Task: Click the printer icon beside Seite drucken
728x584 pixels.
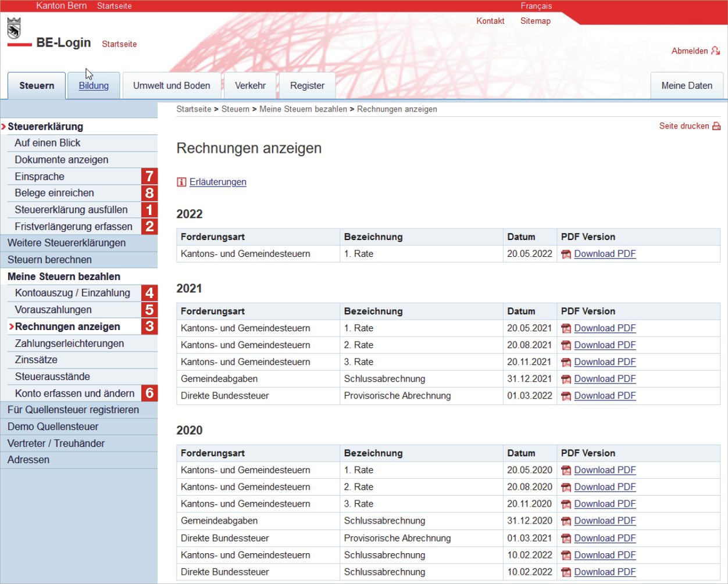Action: click(716, 126)
